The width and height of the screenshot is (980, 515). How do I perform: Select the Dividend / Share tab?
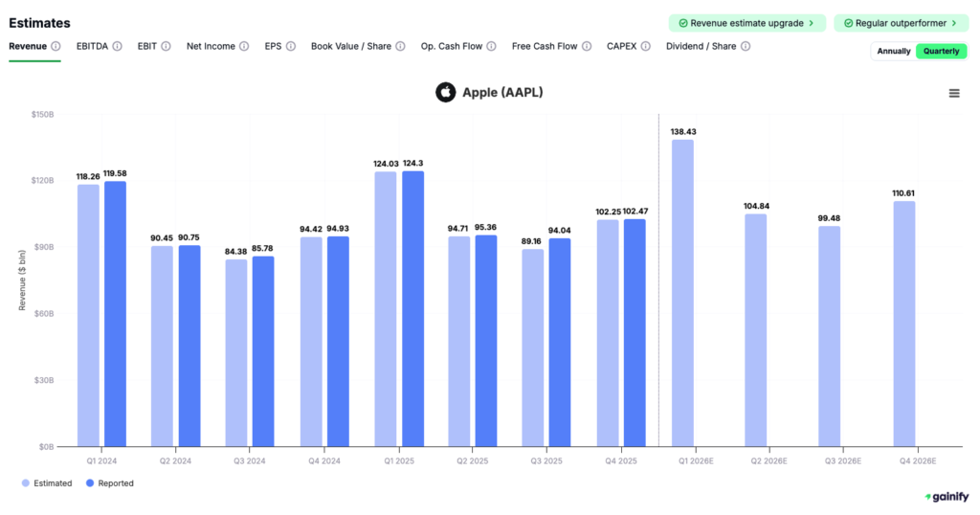701,46
